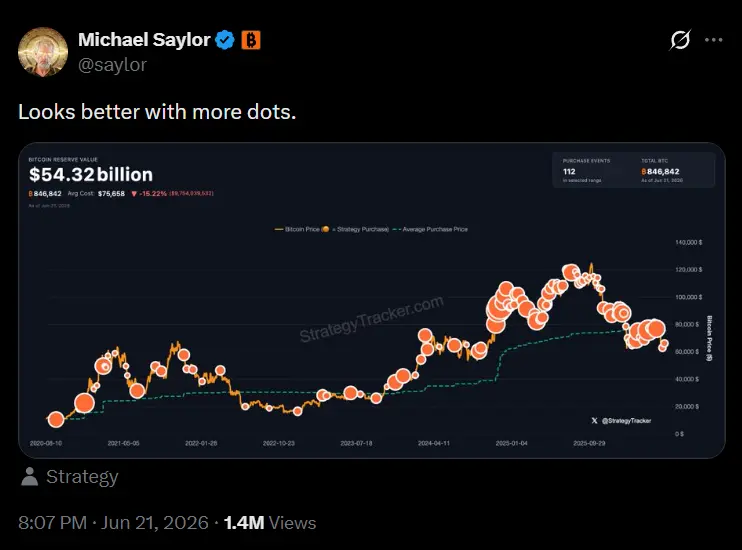Open the @saylor handle link
Viewport: 742px width, 550px height.
click(x=113, y=65)
